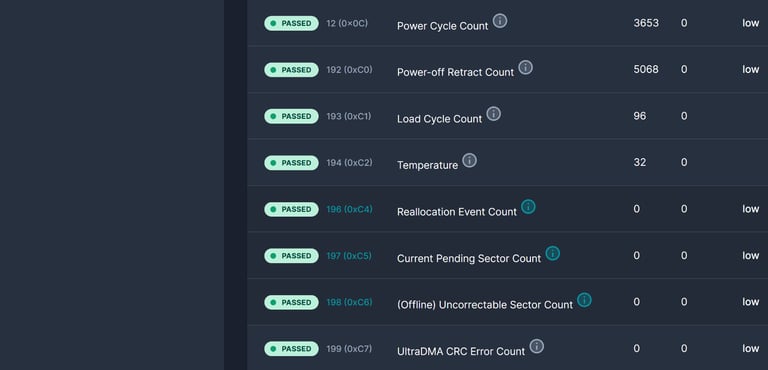
Task: Click info icon beside UltraDMA CRC Error Count
Action: [x=537, y=346]
